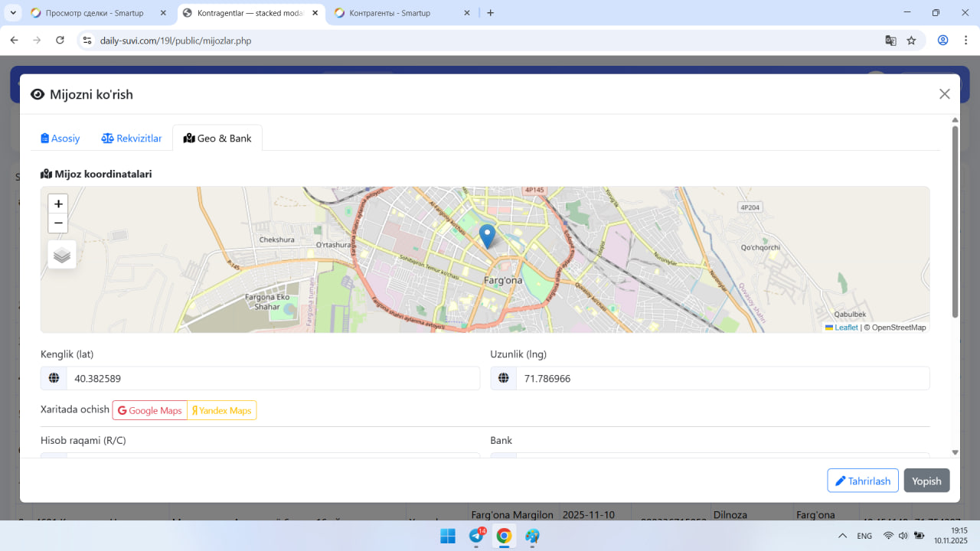The width and height of the screenshot is (980, 551).
Task: Open the Windows Start menu
Action: (448, 536)
